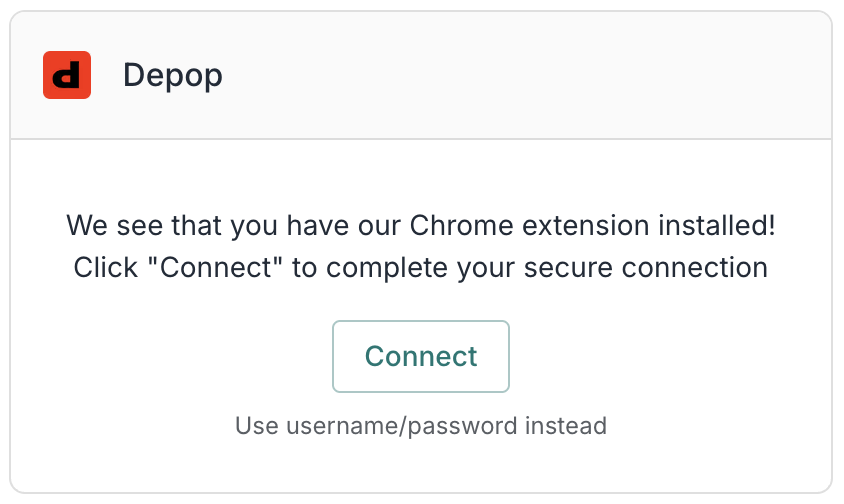Viewport: 844px width, 504px height.
Task: Connect Depop through the Chrome extension button
Action: pos(421,356)
